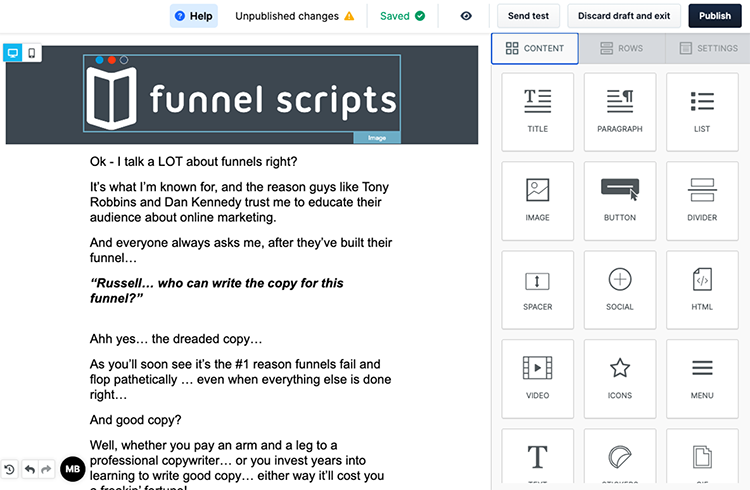
Task: Select the Menu content block
Action: point(701,376)
